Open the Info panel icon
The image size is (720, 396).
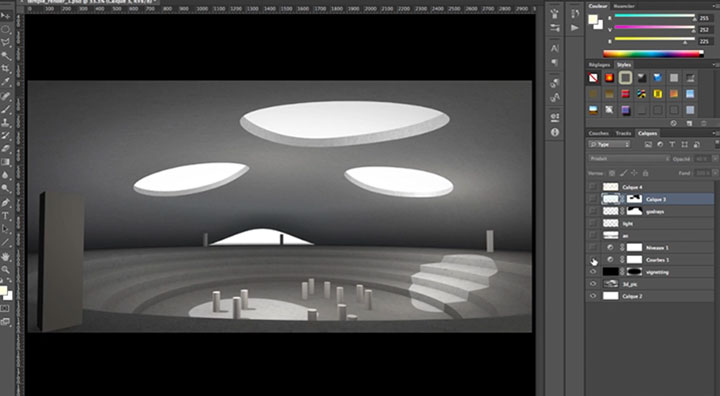click(x=555, y=132)
